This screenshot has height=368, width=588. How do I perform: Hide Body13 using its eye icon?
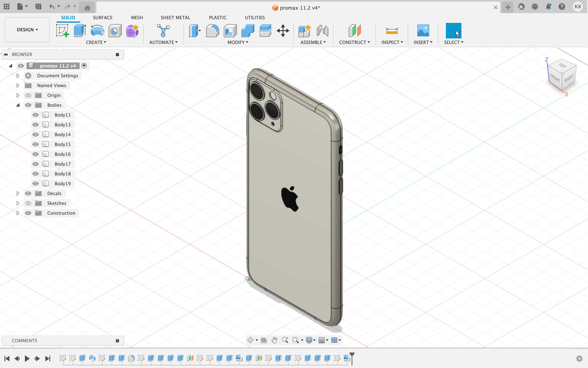coord(36,125)
